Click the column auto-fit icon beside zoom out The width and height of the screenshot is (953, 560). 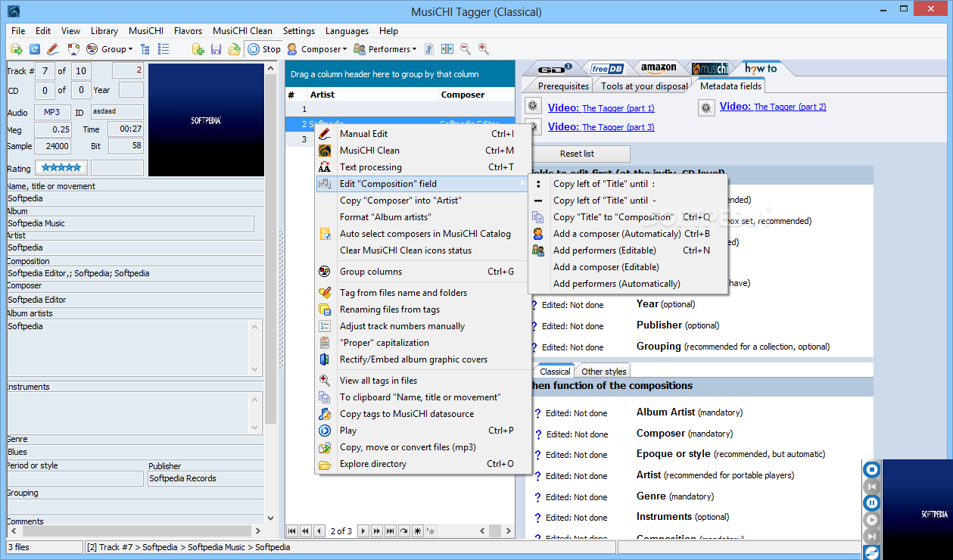pos(447,49)
